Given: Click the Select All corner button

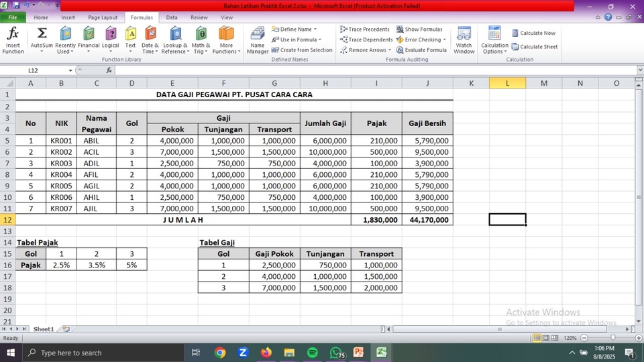Looking at the screenshot, I should 7,83.
